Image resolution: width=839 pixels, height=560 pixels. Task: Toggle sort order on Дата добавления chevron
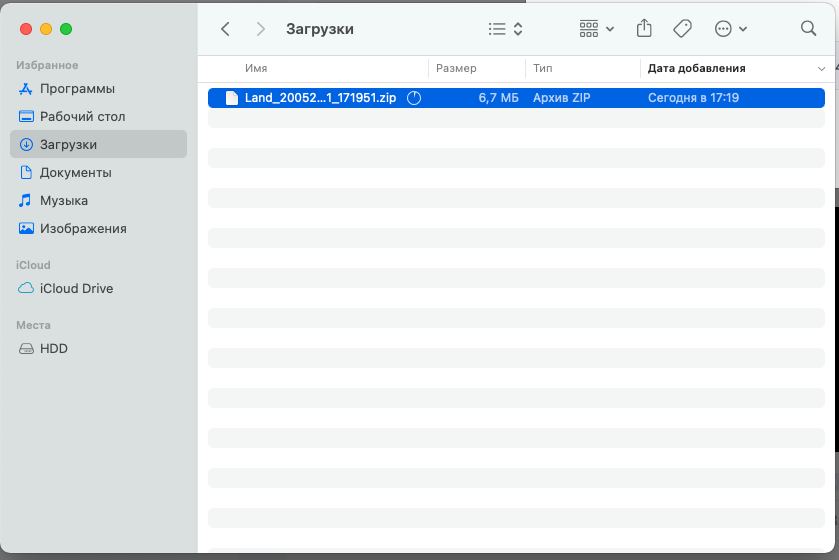click(x=822, y=69)
